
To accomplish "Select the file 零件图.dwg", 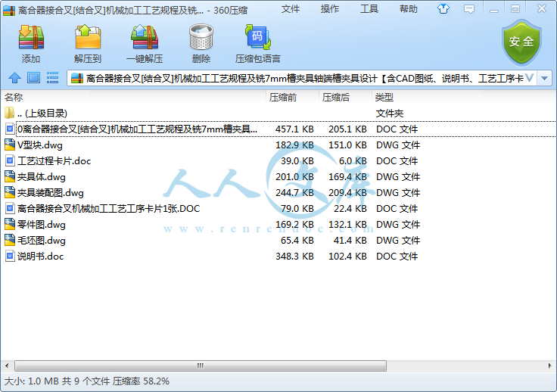I will (41, 225).
